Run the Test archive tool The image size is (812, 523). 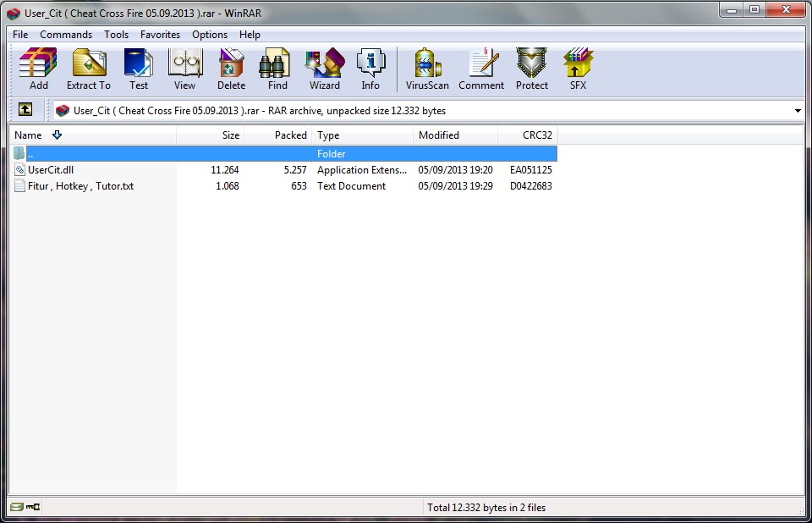pos(138,69)
